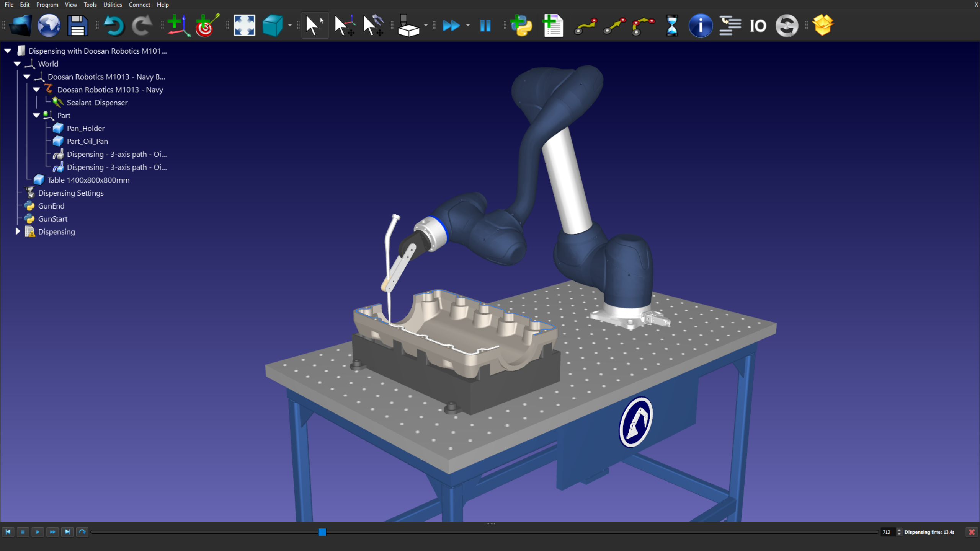The width and height of the screenshot is (980, 551).
Task: Toggle loop playback in the simulation bar
Action: tap(82, 532)
